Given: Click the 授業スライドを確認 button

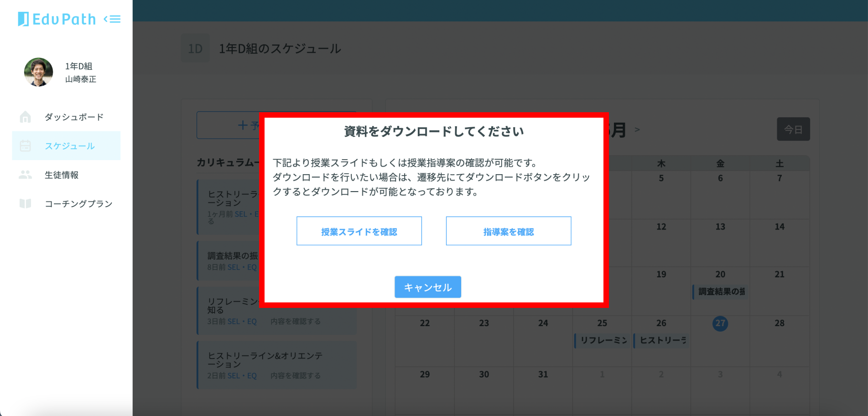Looking at the screenshot, I should pyautogui.click(x=359, y=231).
